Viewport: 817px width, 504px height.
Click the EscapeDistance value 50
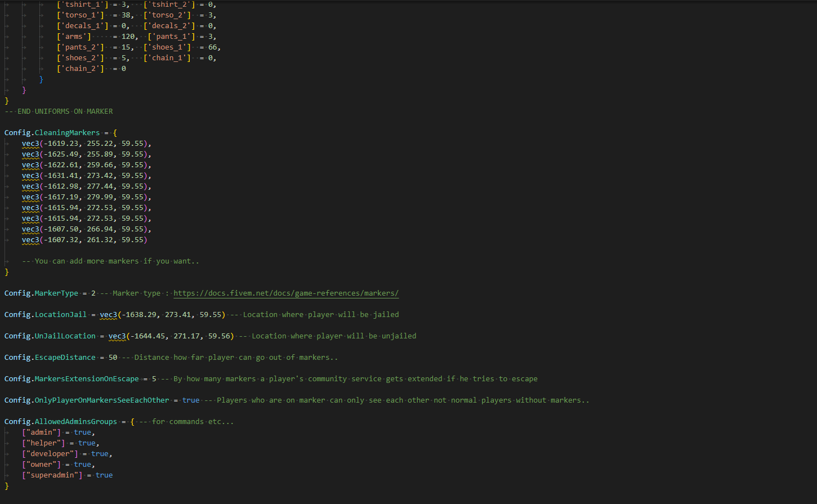pos(113,358)
